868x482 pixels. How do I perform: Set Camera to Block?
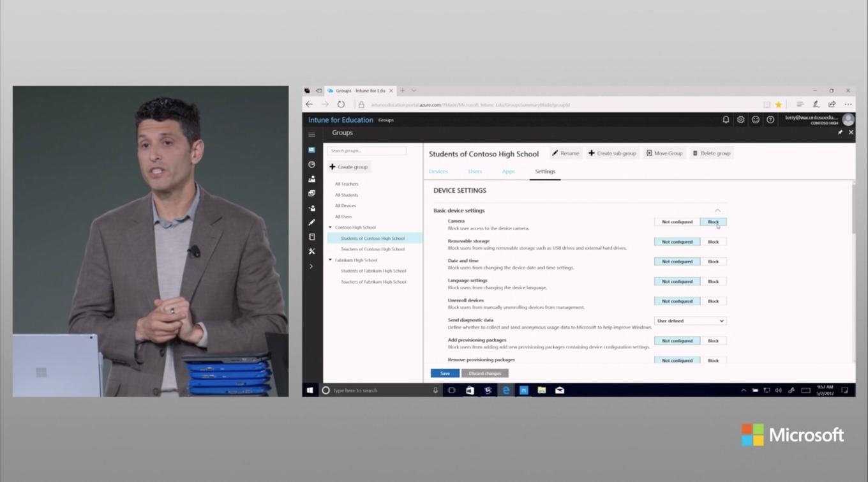tap(713, 222)
